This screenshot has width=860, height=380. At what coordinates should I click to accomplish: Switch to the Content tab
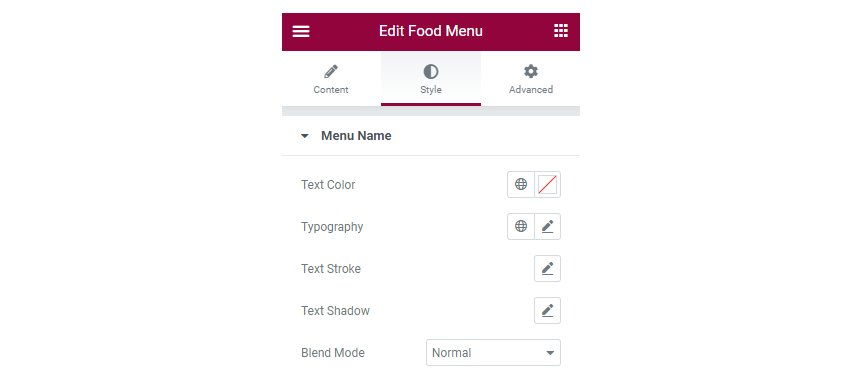(x=331, y=78)
